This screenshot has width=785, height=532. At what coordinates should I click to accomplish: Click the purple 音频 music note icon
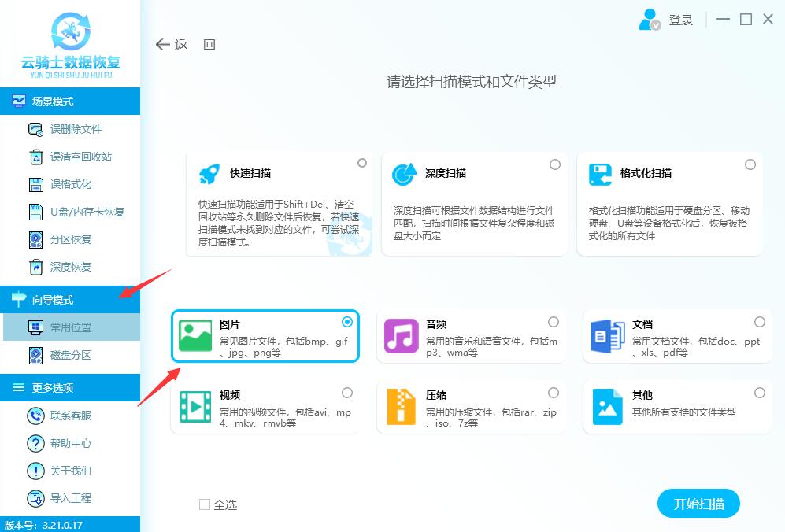point(401,336)
